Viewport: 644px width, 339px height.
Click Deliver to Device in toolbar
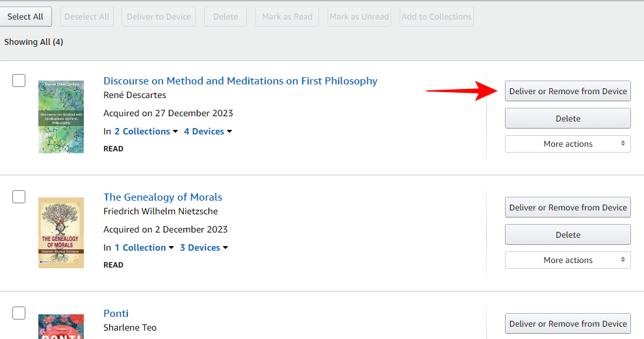(x=159, y=16)
